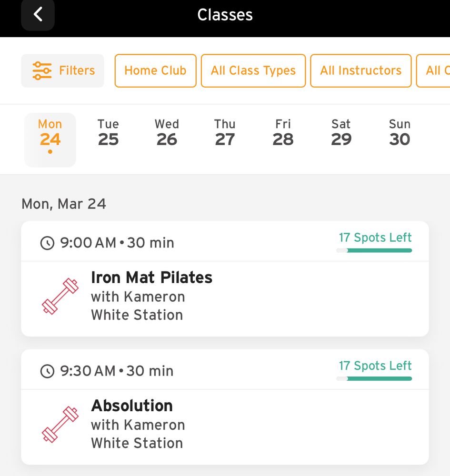Select Sat 29 date
The width and height of the screenshot is (450, 476).
(341, 133)
